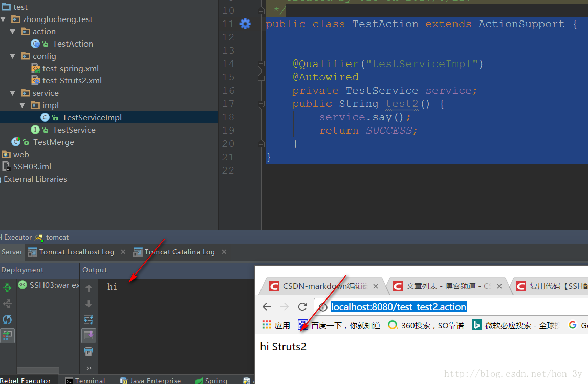588x384 pixels.
Task: Click the fold end marker on line 20
Action: coord(262,144)
